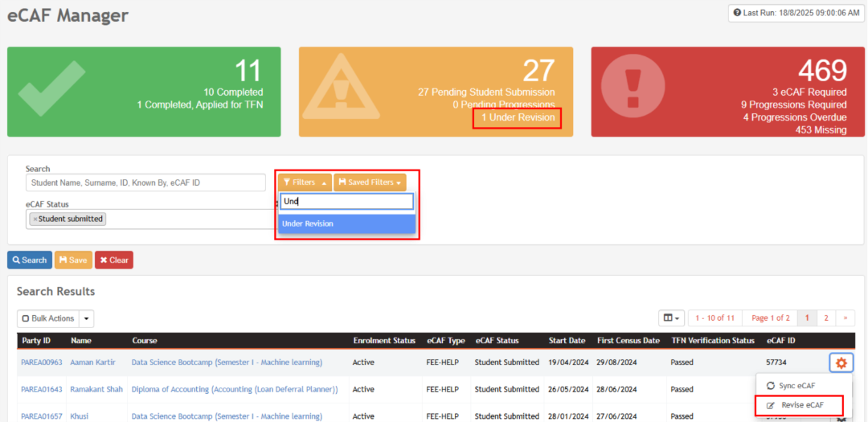
Task: Toggle the Bulk Actions checkbox button
Action: click(48, 318)
